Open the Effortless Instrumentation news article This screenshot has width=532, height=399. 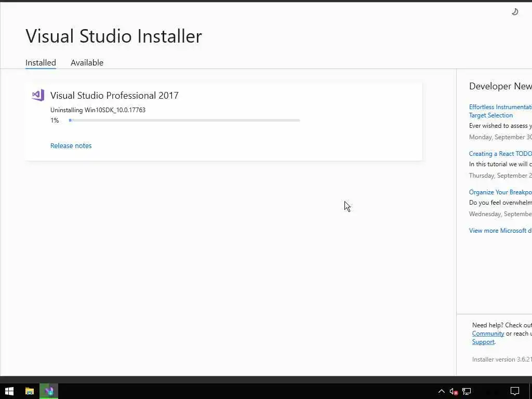pyautogui.click(x=500, y=111)
